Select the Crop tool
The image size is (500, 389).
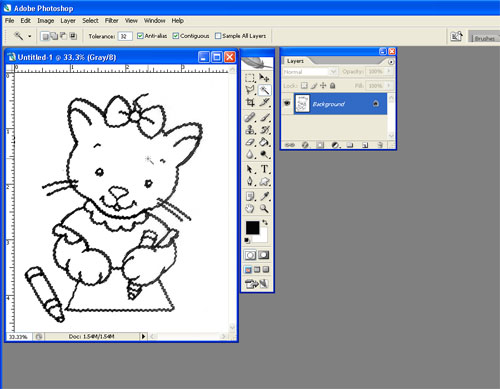(x=250, y=102)
